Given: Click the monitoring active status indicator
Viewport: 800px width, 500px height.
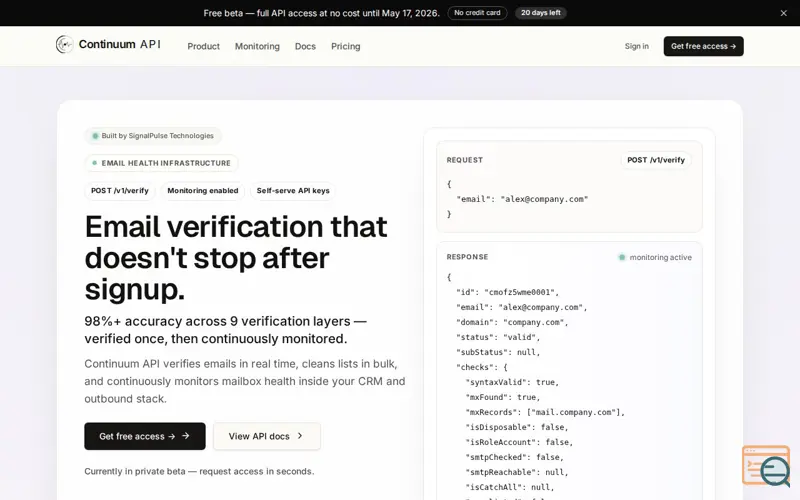Looking at the screenshot, I should (655, 258).
